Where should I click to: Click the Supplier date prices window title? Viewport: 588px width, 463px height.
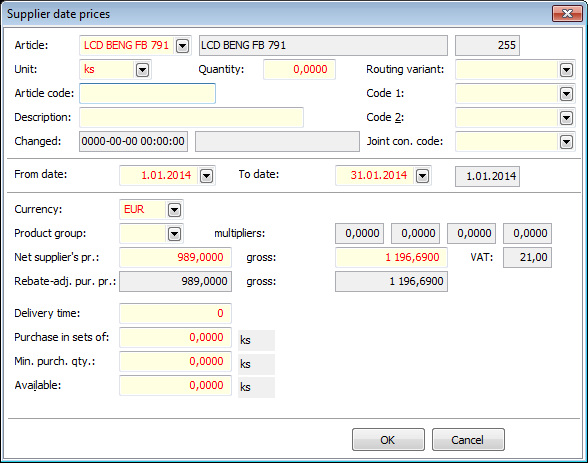[58, 14]
